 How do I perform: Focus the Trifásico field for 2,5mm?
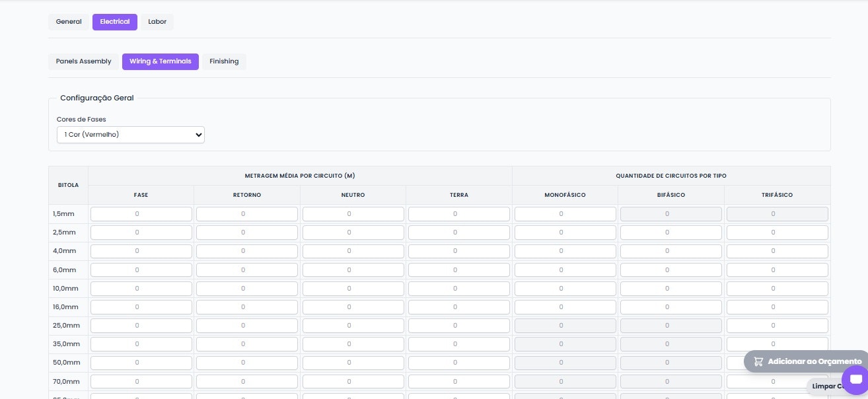[x=778, y=233]
